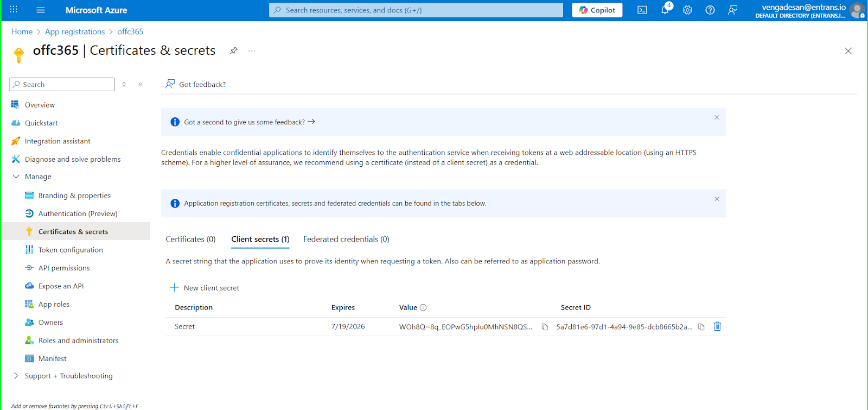Click the Secret ID value 5a7d81e6-...
This screenshot has width=868, height=410.
[624, 327]
